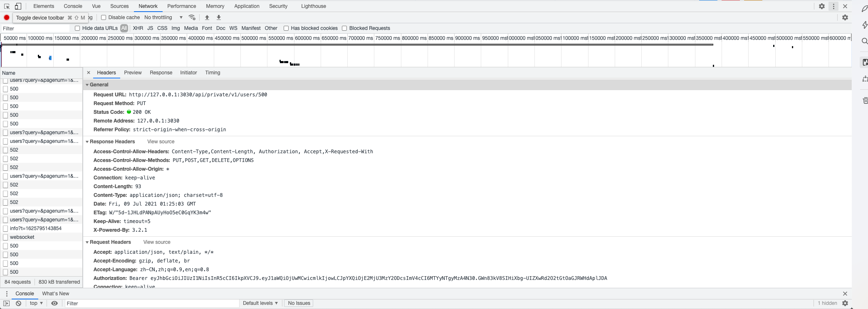Open the Security tab
868x309 pixels.
click(278, 6)
